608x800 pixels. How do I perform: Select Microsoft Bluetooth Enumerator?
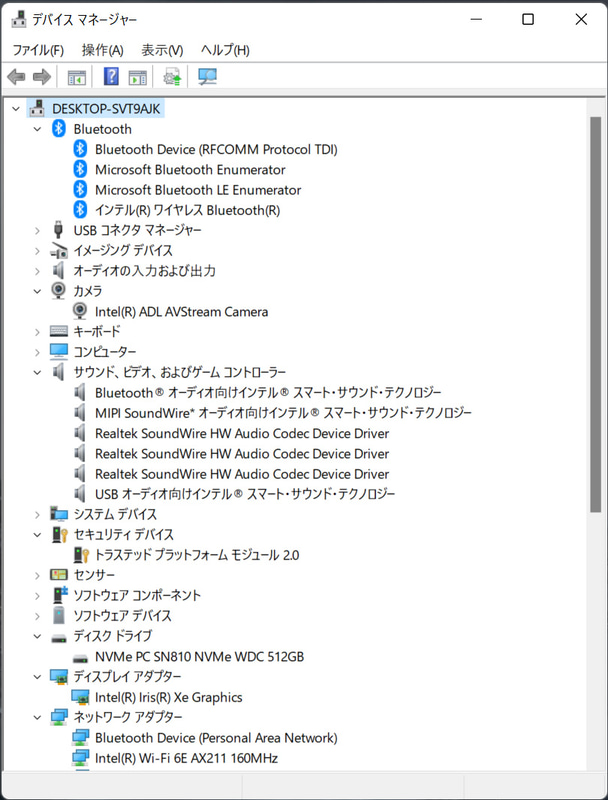190,169
